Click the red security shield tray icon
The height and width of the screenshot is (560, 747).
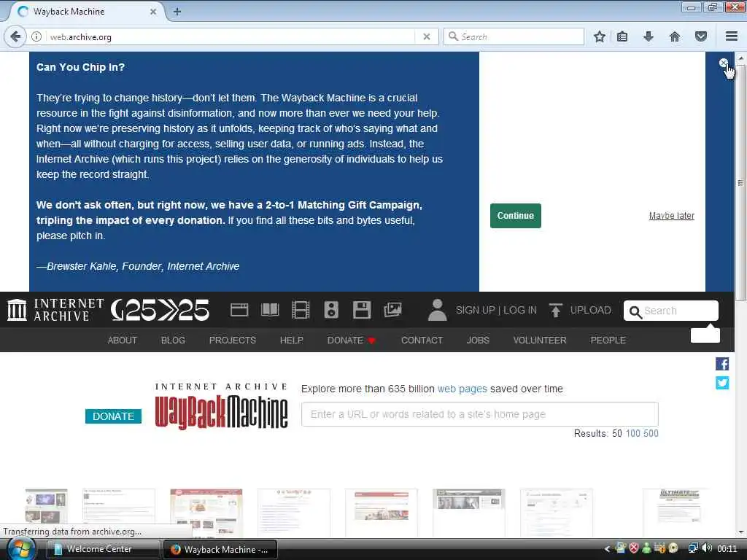634,548
